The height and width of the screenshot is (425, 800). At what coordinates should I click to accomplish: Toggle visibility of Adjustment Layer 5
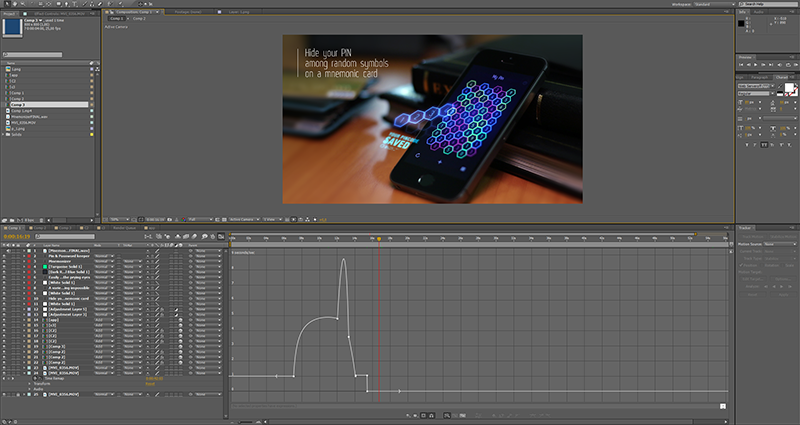(x=4, y=309)
